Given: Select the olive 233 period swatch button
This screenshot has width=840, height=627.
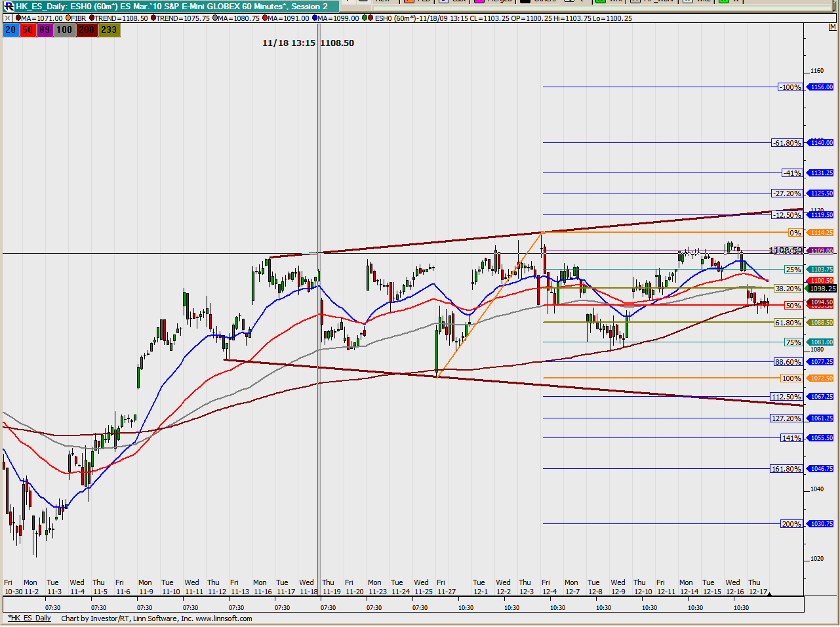Looking at the screenshot, I should coord(109,30).
